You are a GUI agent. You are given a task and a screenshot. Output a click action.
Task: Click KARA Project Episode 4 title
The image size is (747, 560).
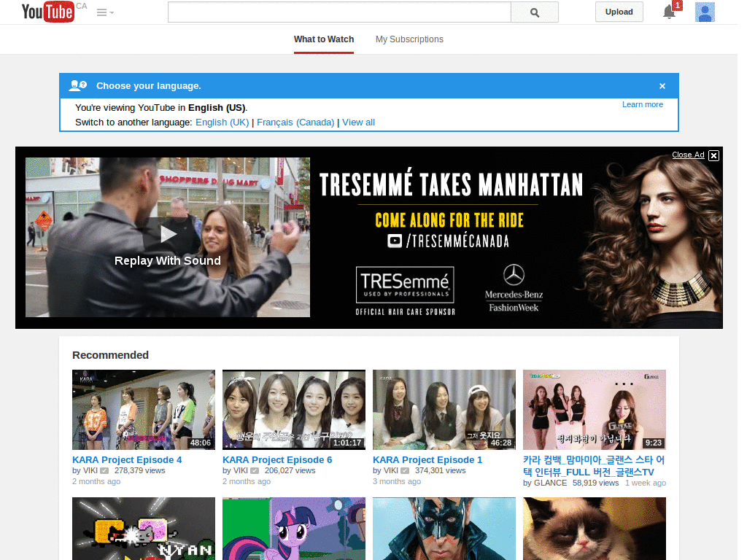pos(127,460)
